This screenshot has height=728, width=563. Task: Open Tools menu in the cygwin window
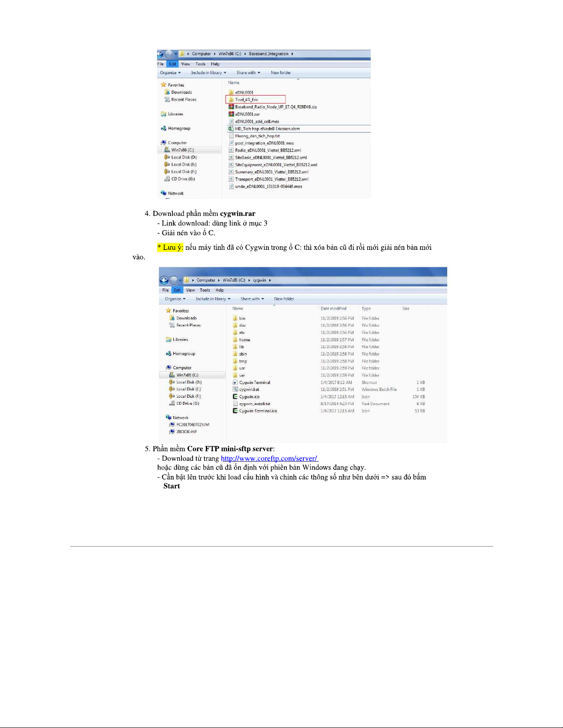(x=205, y=290)
